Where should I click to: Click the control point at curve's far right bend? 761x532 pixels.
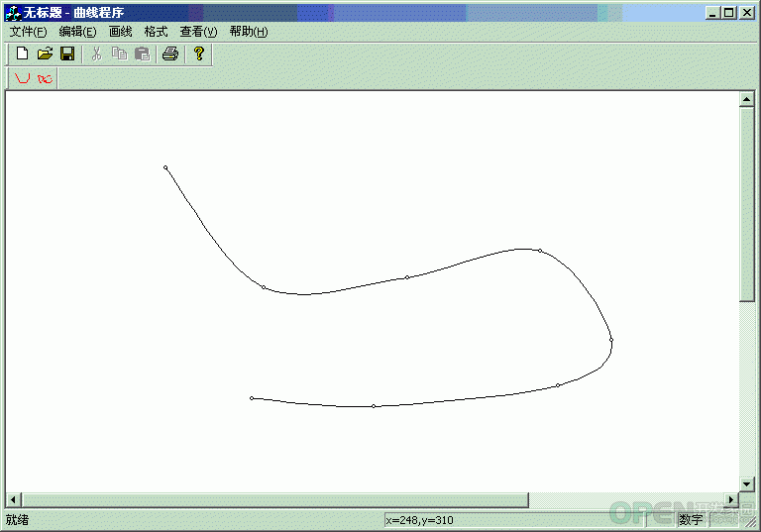click(611, 340)
